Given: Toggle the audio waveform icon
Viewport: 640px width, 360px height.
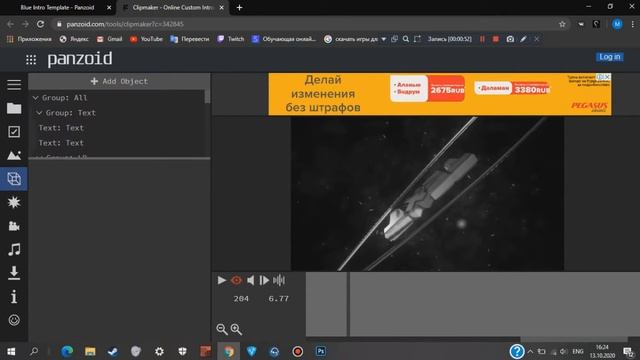Looking at the screenshot, I should [279, 280].
